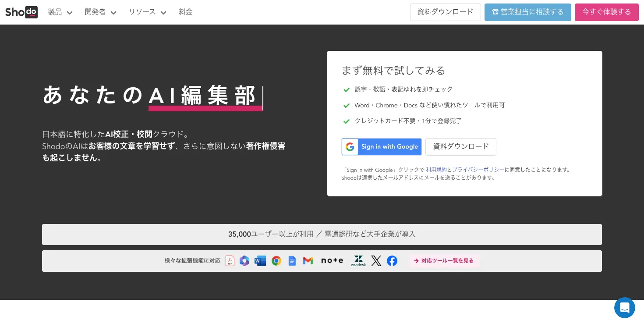Open the リソース menu label
644x327 pixels.
[142, 12]
